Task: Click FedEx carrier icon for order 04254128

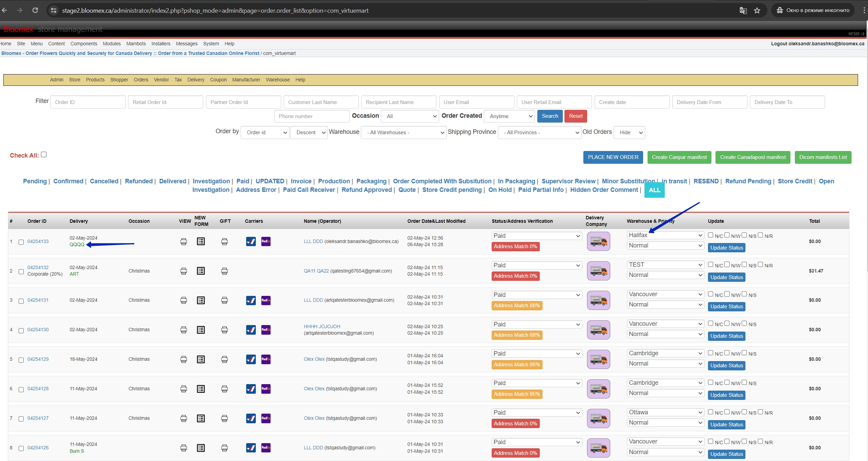Action: point(266,389)
